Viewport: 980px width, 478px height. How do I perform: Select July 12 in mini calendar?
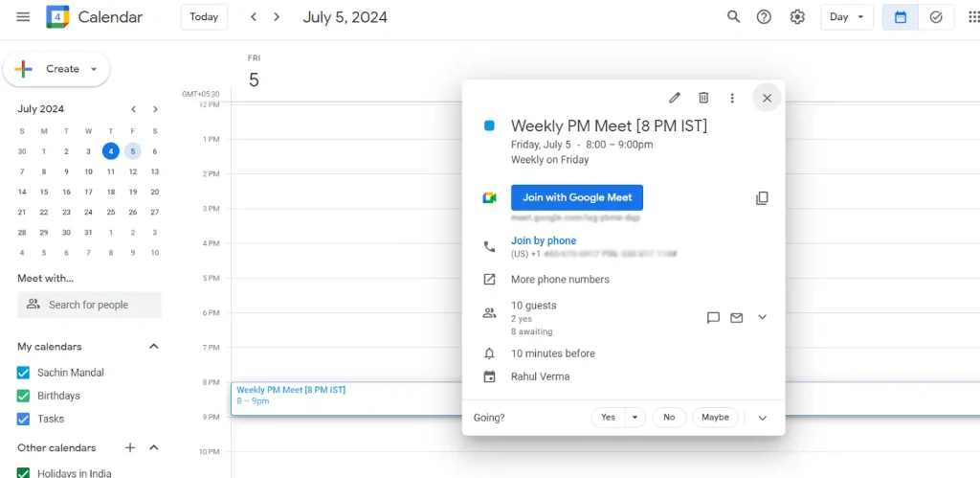click(x=132, y=171)
